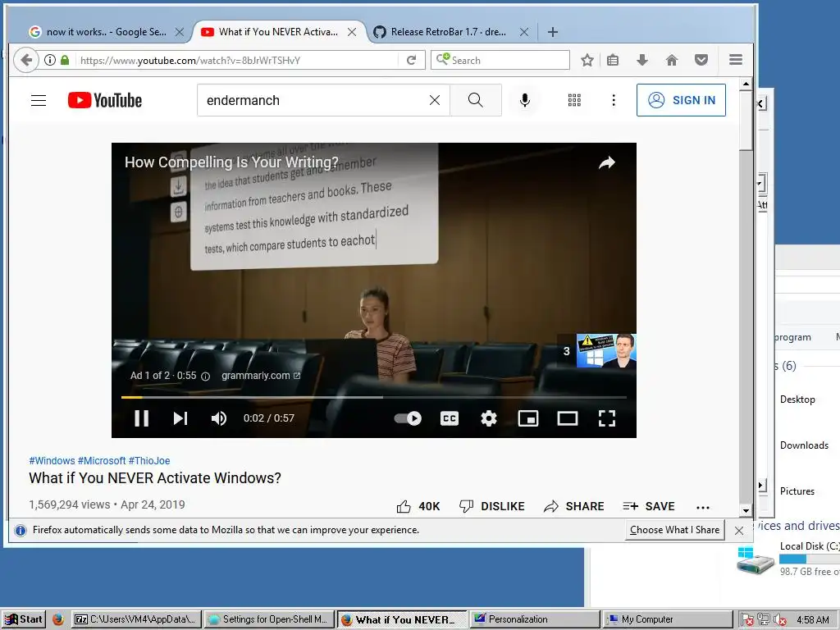Save page to Pocket icon
Screen dimensions: 840x630
tap(701, 60)
